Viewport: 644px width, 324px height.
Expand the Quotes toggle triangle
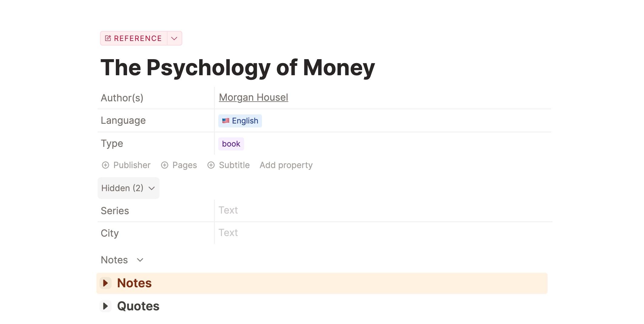click(x=106, y=306)
